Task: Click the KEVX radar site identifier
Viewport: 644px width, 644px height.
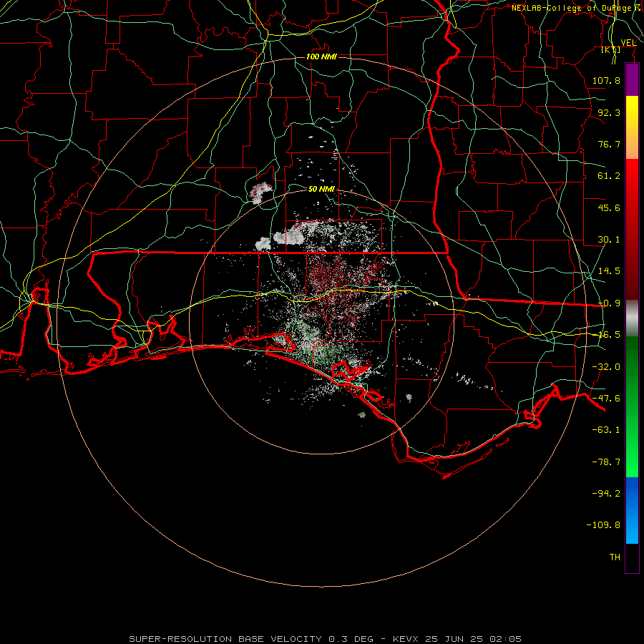Action: point(406,639)
